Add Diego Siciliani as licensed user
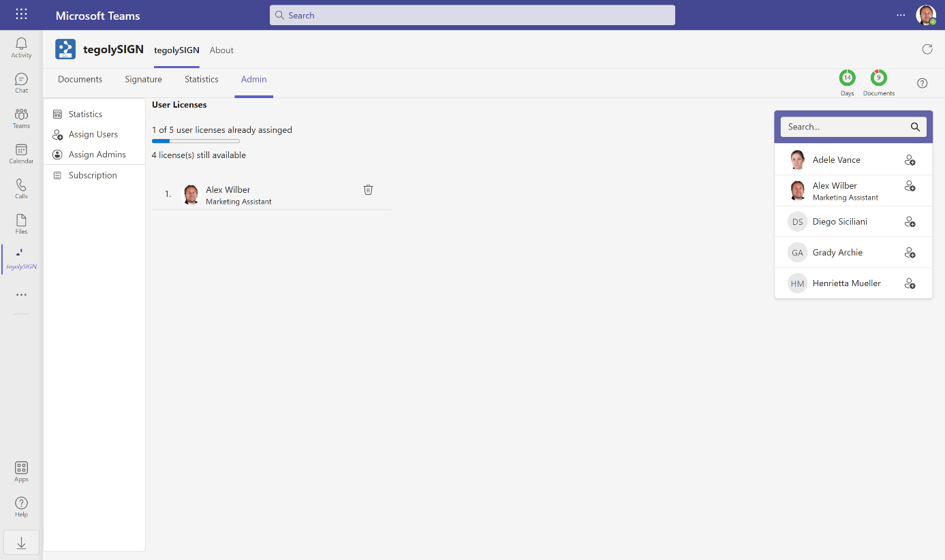Screen dimensions: 945x560 pos(910,222)
